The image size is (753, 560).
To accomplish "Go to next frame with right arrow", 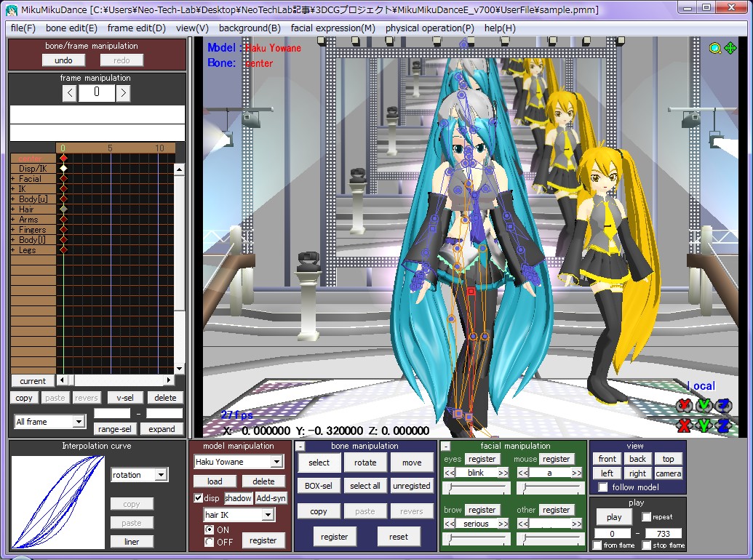I will click(123, 92).
